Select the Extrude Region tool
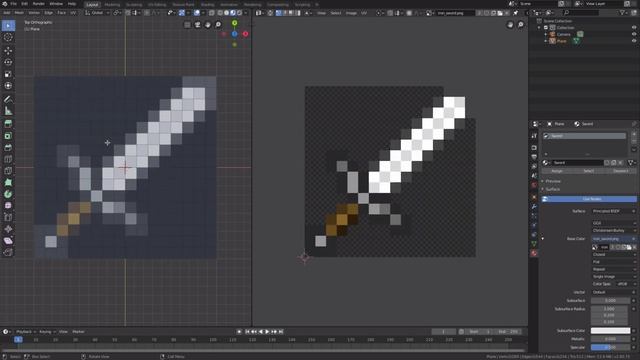This screenshot has width=640, height=360. click(x=8, y=124)
